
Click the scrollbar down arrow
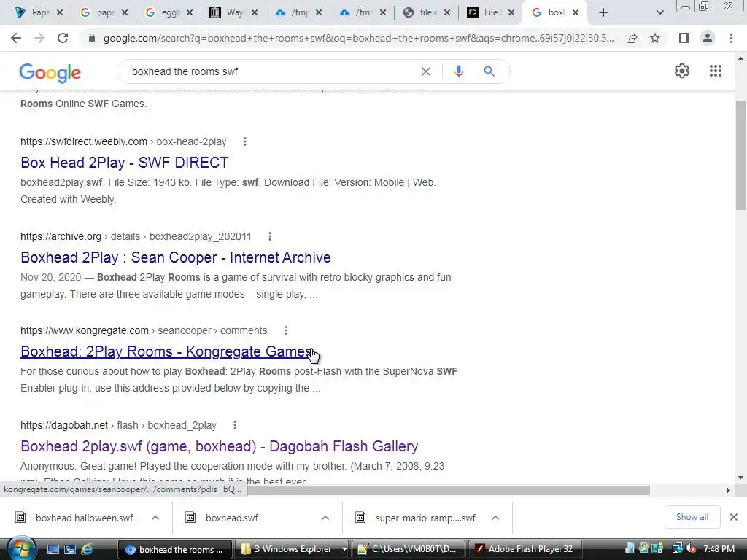(x=740, y=478)
